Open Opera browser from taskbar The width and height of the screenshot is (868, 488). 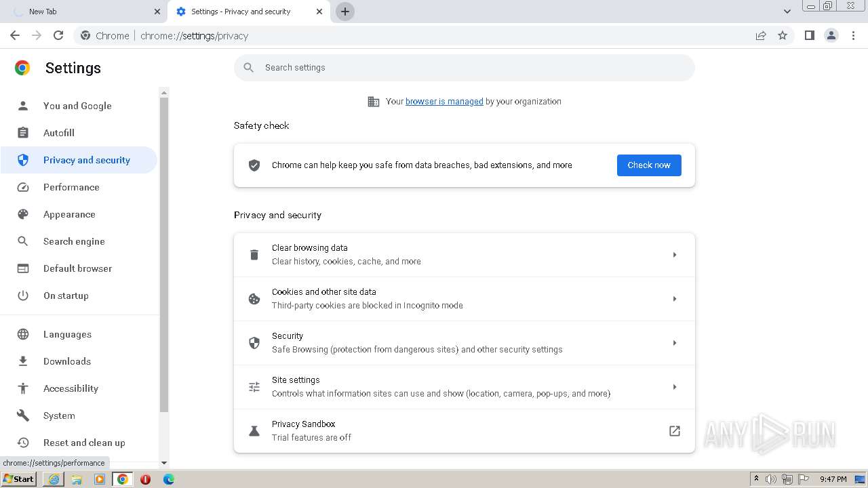click(x=145, y=479)
